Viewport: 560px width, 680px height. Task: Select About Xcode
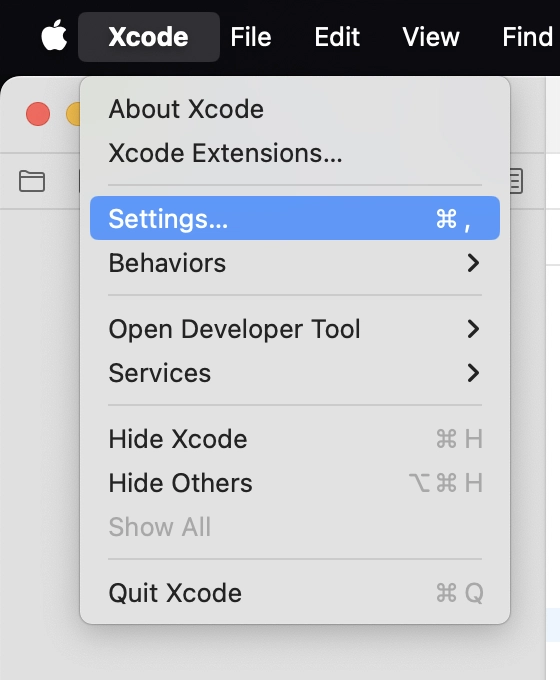295,109
